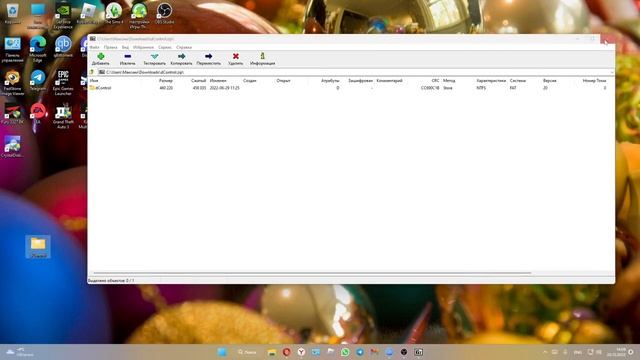Sort by the Открыт column header

point(283,81)
